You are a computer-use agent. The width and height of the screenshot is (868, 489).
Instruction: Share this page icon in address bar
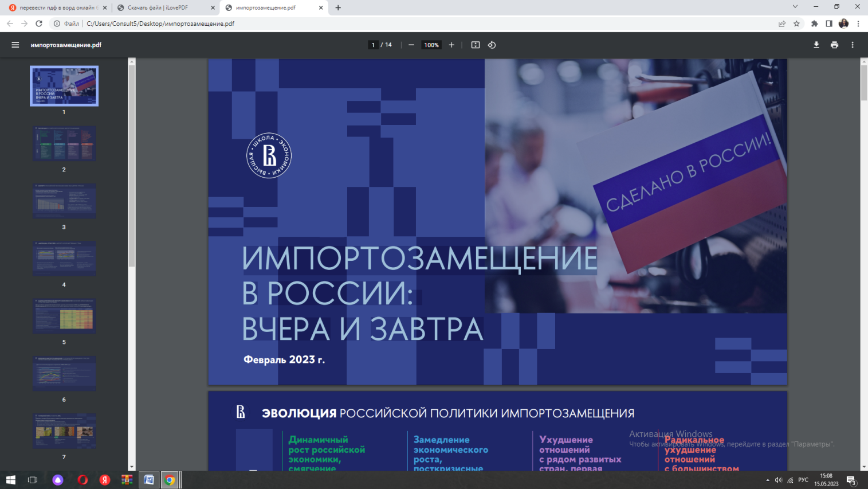[x=782, y=24]
